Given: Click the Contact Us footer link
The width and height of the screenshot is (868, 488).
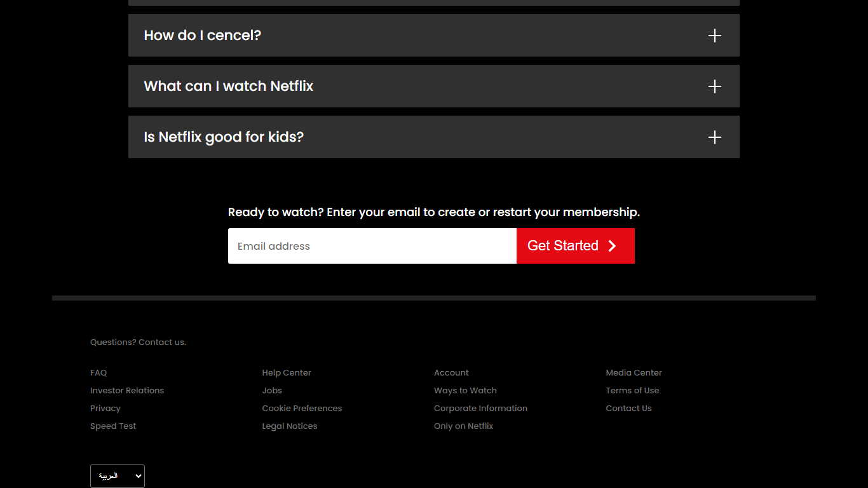Looking at the screenshot, I should [628, 409].
